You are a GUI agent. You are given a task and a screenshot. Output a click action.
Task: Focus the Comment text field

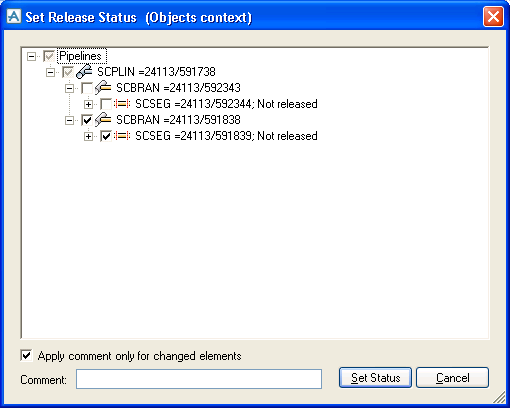pyautogui.click(x=199, y=379)
